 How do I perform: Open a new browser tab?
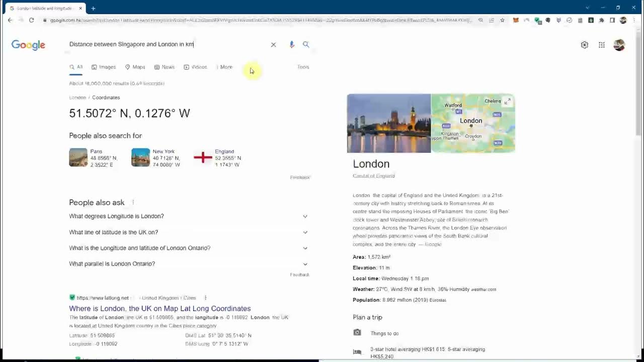coord(93,8)
